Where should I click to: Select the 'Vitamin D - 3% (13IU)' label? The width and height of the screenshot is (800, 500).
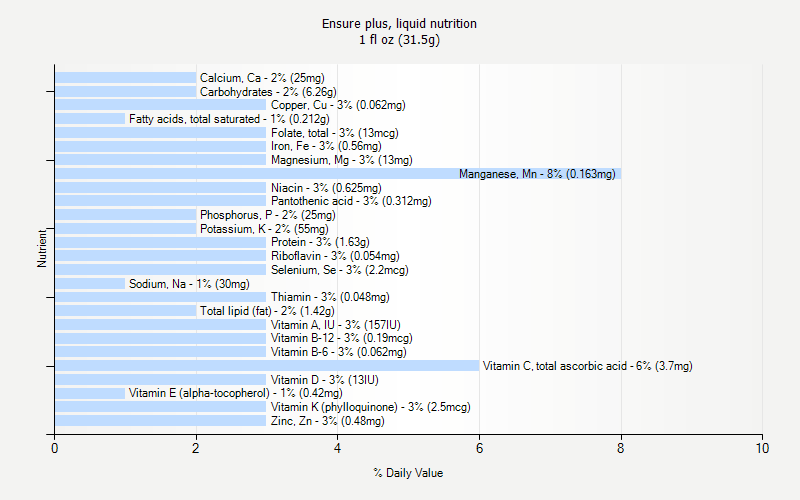tap(324, 380)
